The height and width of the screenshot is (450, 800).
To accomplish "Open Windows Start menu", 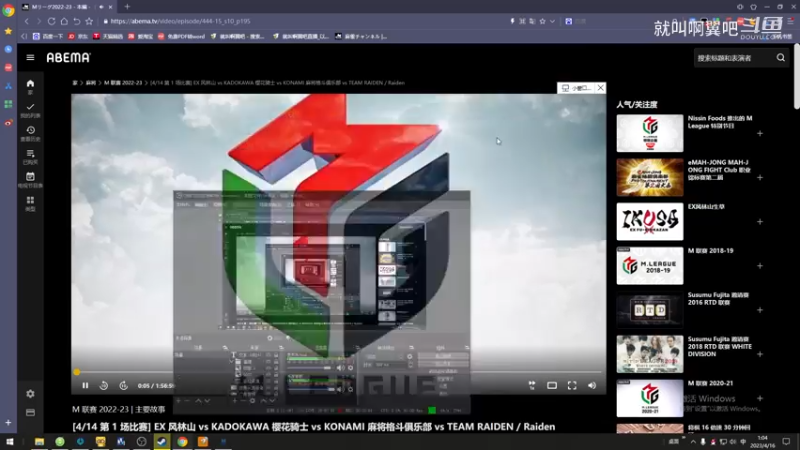I will click(x=10, y=442).
